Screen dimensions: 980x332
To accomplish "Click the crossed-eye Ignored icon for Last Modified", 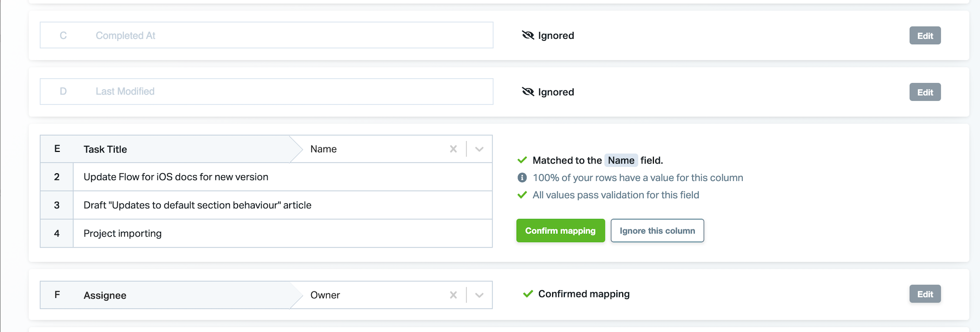I will tap(528, 92).
